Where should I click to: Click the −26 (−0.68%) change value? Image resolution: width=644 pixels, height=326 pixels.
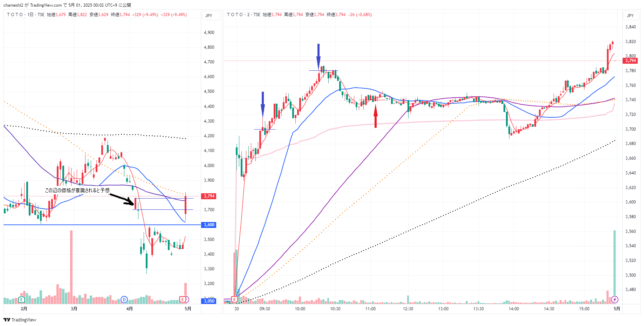tap(360, 15)
